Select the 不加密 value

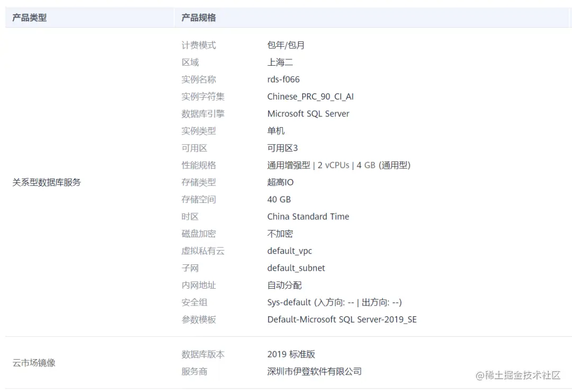(280, 234)
